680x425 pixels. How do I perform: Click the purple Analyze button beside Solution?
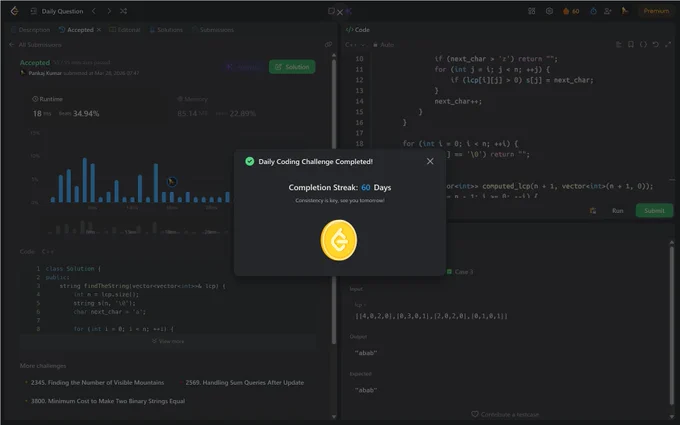(243, 67)
